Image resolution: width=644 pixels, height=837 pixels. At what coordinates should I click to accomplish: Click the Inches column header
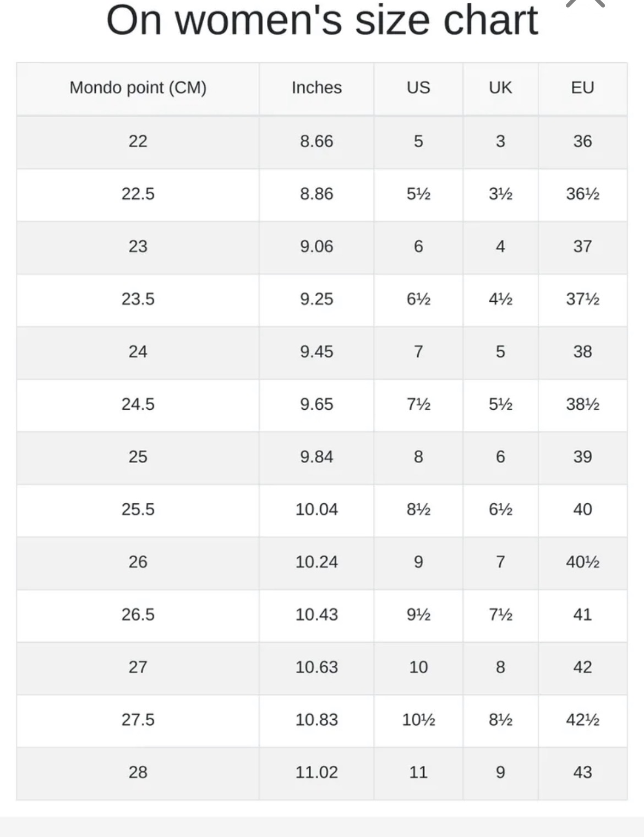tap(316, 88)
